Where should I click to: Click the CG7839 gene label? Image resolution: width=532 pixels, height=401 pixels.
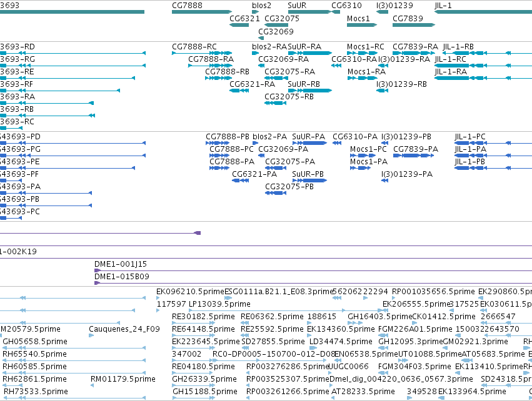tap(408, 18)
